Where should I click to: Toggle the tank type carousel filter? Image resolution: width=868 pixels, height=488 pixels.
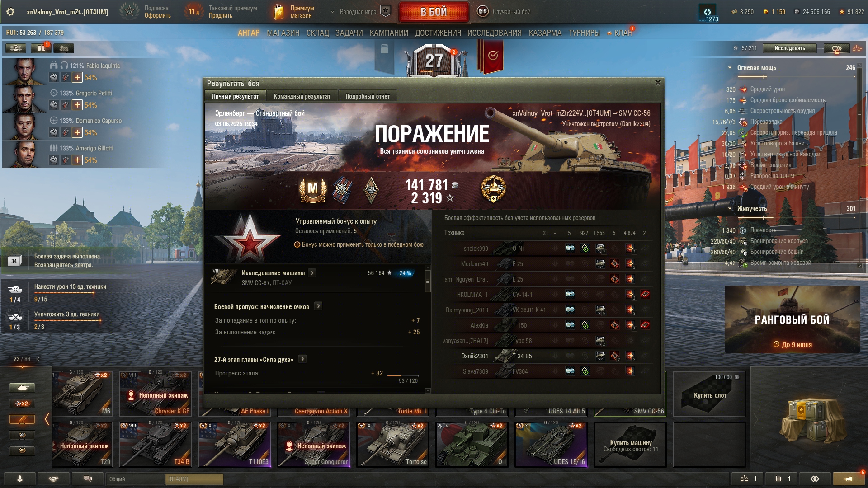pyautogui.click(x=22, y=388)
